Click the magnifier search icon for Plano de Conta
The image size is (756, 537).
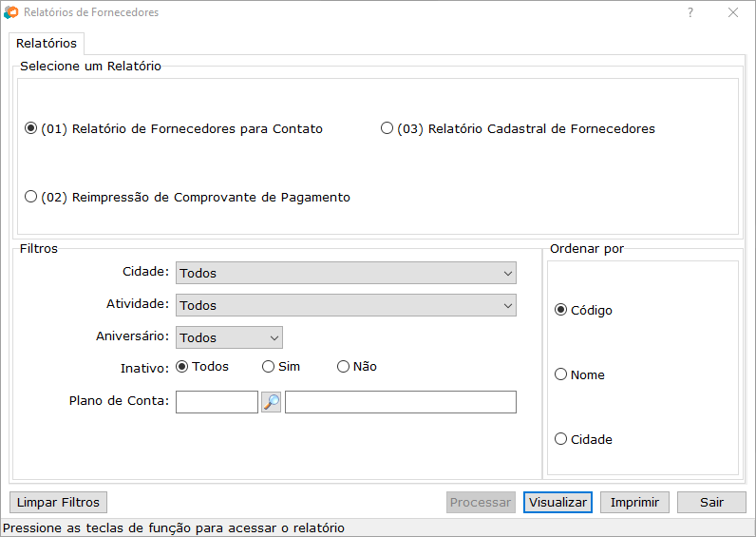pos(272,402)
